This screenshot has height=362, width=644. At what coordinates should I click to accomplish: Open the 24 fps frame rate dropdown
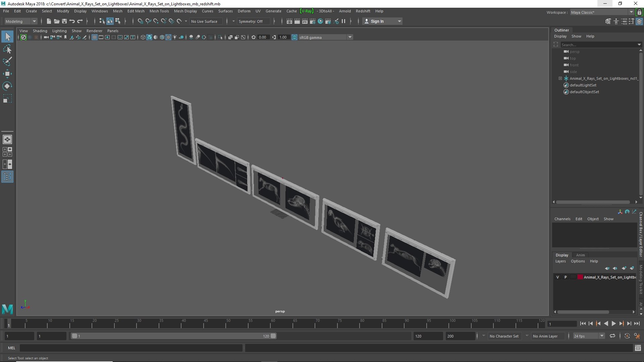[588, 336]
